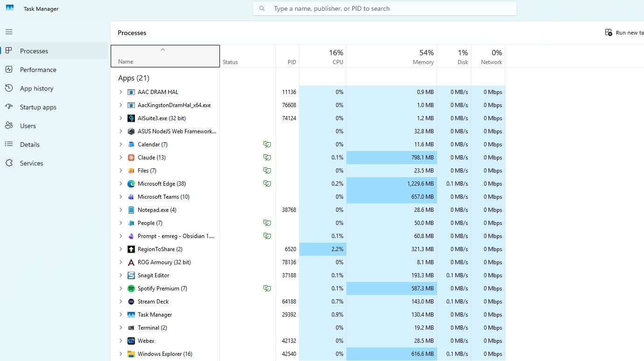The height and width of the screenshot is (361, 644).
Task: Click the Windows Explorer folder icon
Action: (x=131, y=354)
